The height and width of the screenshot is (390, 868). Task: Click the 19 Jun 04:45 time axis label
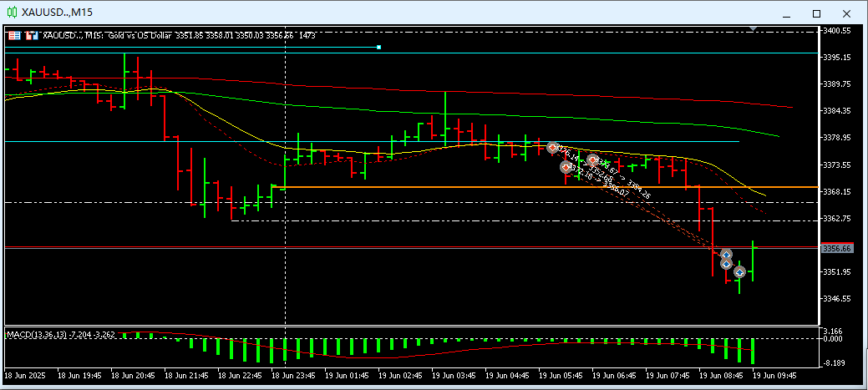[507, 376]
